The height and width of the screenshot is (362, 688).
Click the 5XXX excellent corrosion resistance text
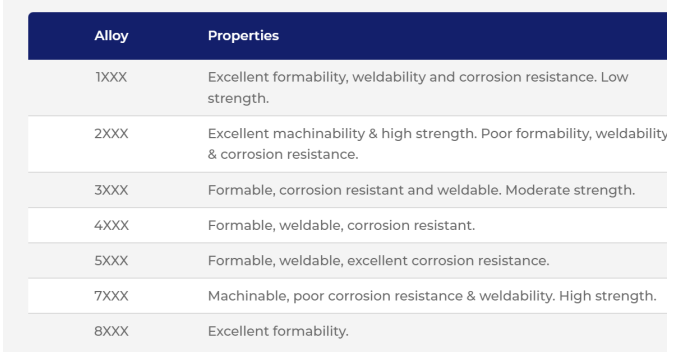tap(378, 261)
